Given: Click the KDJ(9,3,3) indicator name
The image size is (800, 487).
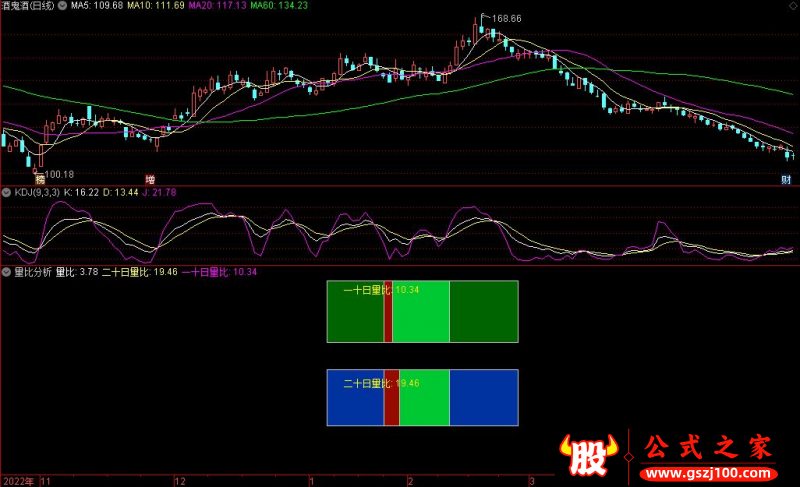Looking at the screenshot, I should coord(37,191).
